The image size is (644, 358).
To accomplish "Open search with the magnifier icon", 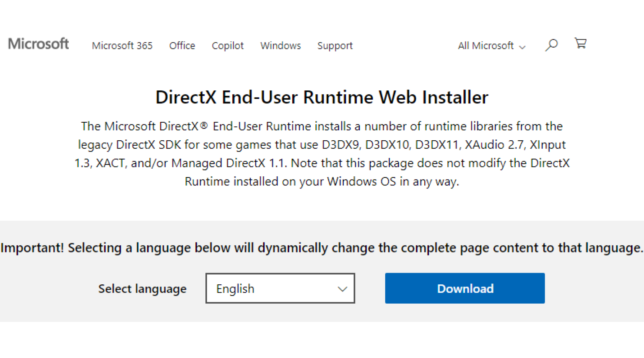I will point(551,45).
